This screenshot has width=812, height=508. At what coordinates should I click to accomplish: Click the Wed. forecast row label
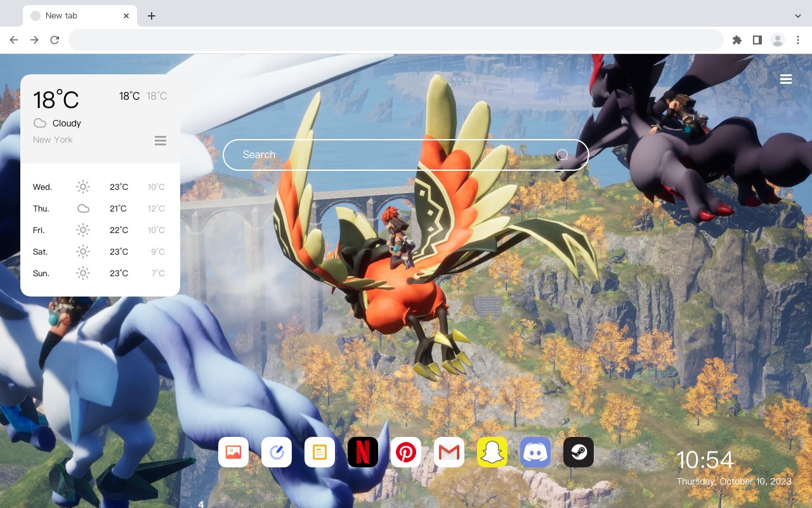[43, 187]
